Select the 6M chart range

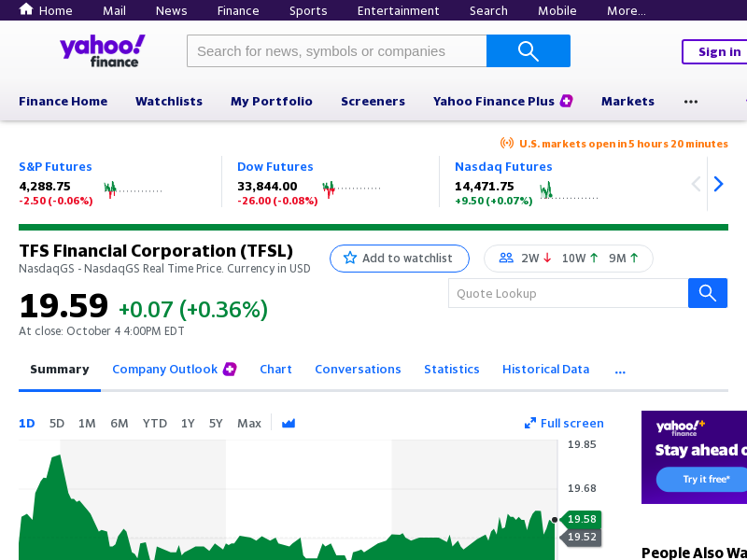pos(120,423)
